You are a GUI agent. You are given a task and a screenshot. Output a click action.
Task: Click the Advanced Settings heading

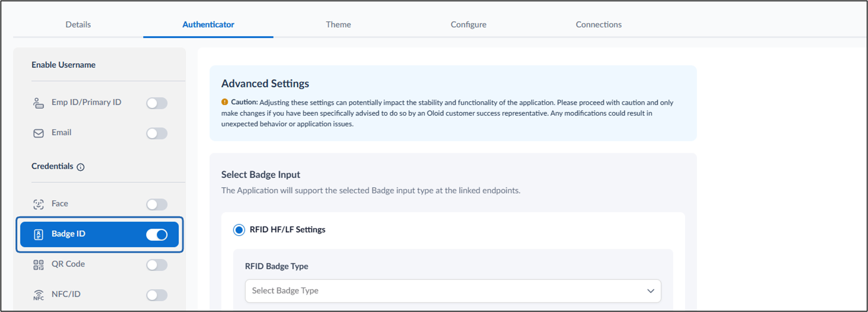click(x=265, y=84)
